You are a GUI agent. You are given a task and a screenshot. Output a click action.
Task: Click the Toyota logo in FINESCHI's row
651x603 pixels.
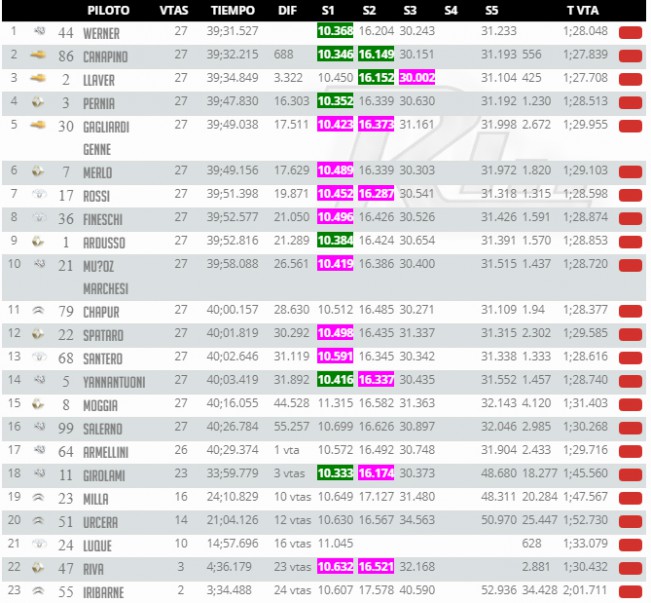pos(39,217)
